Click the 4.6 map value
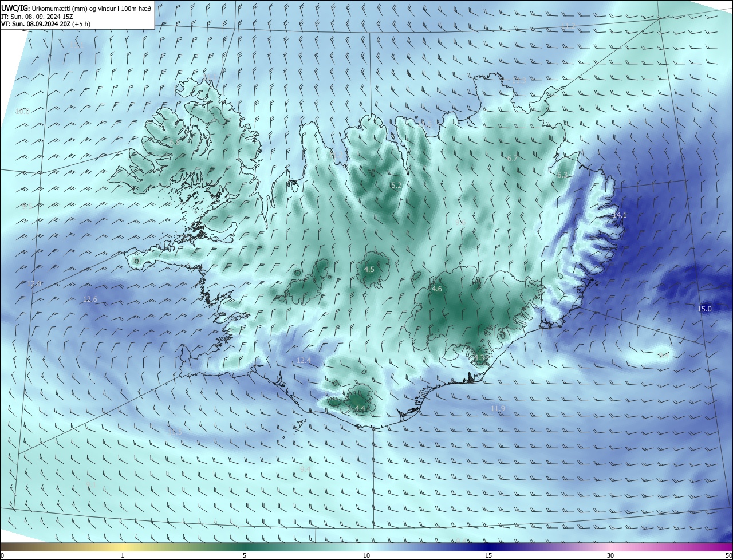 pos(437,289)
